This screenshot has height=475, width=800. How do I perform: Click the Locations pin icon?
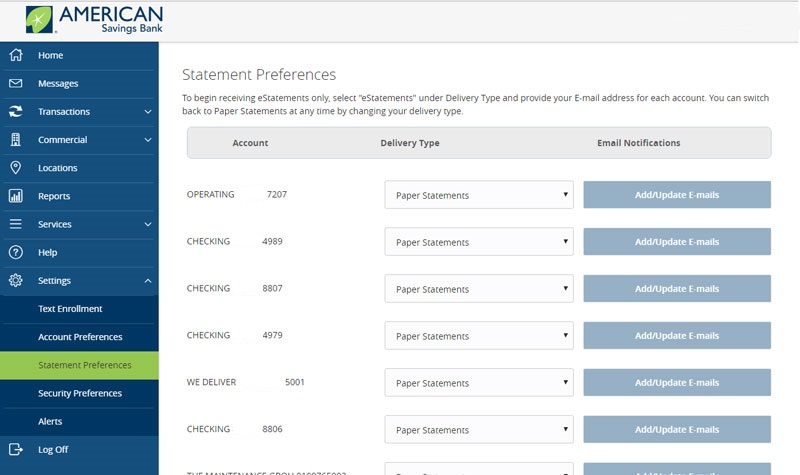point(16,167)
